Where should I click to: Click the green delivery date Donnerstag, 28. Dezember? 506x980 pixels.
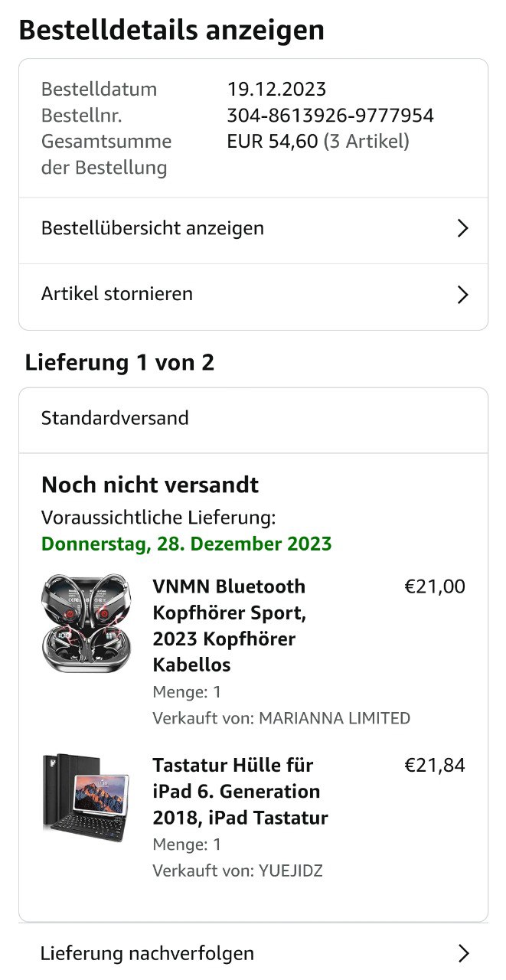pos(186,544)
